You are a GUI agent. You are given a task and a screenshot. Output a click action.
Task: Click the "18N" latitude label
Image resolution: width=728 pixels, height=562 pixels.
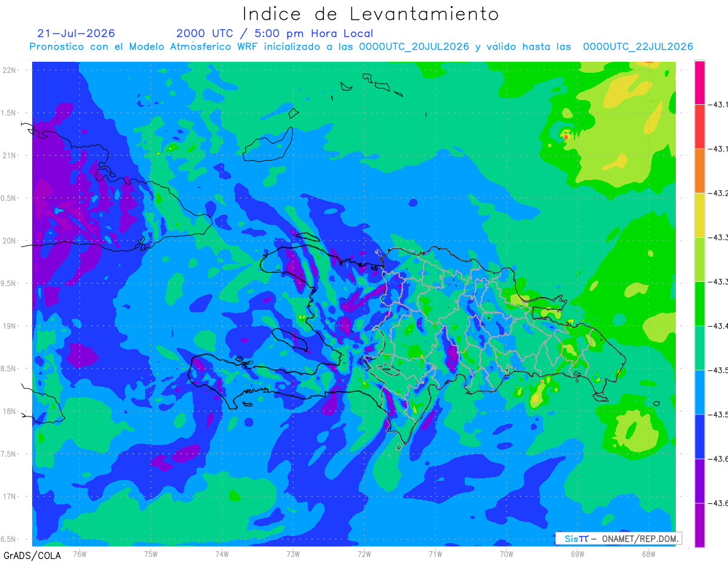click(x=9, y=411)
